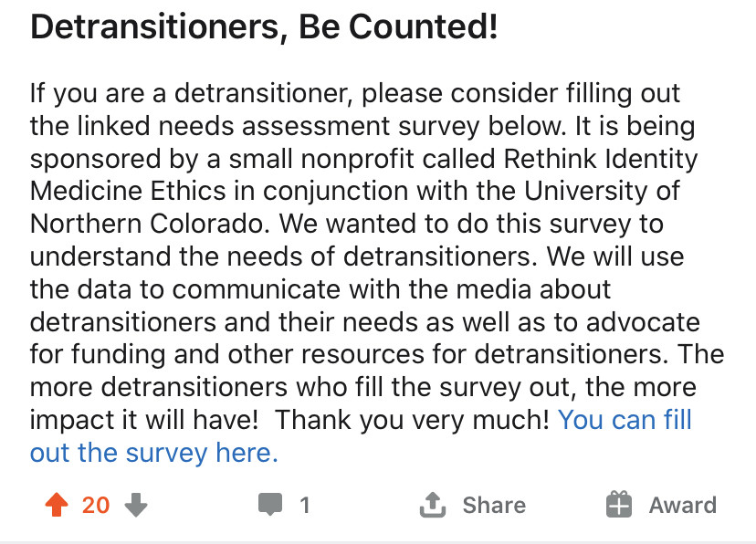The height and width of the screenshot is (544, 756).
Task: Click the vote score number 20
Action: 96,505
